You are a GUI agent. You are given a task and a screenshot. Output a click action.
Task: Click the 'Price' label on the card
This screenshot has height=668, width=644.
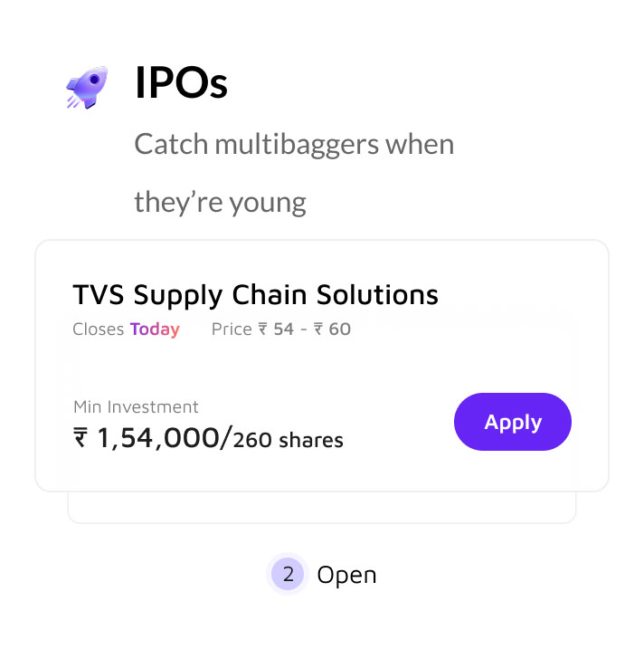pyautogui.click(x=232, y=329)
